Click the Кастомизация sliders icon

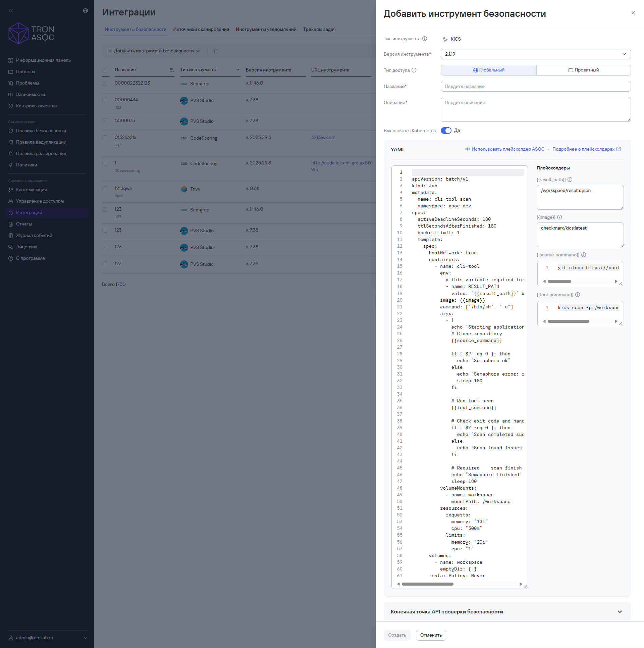[11, 190]
